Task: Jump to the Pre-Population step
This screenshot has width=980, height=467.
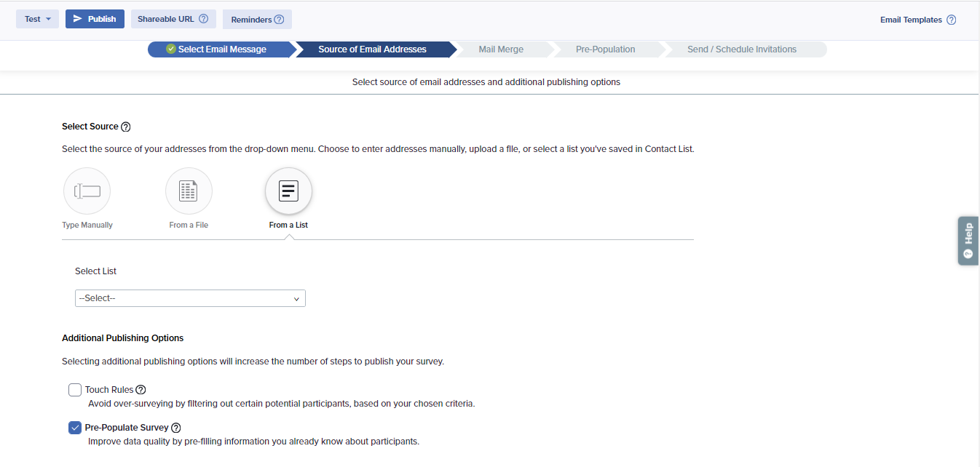Action: (605, 49)
